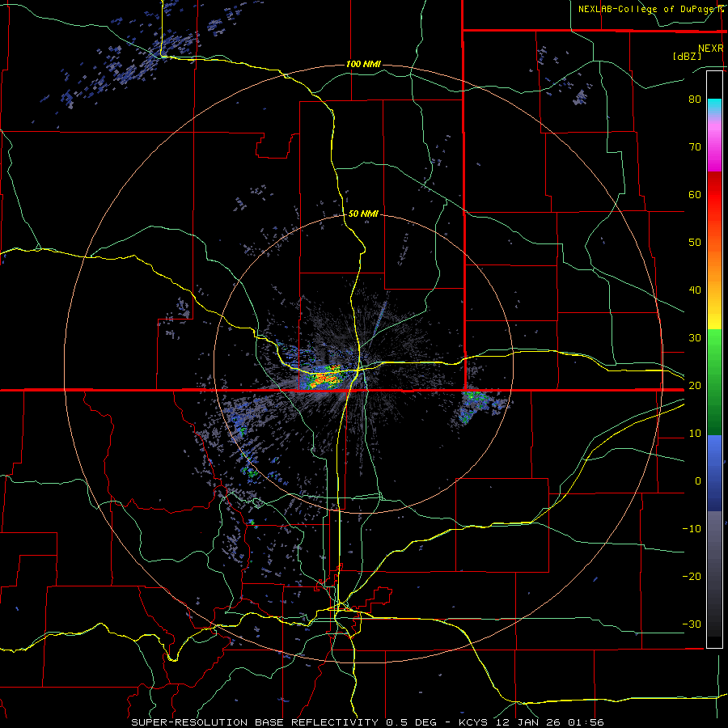Click the positive 20 value on the dBZ scale
The height and width of the screenshot is (728, 728).
coord(695,385)
